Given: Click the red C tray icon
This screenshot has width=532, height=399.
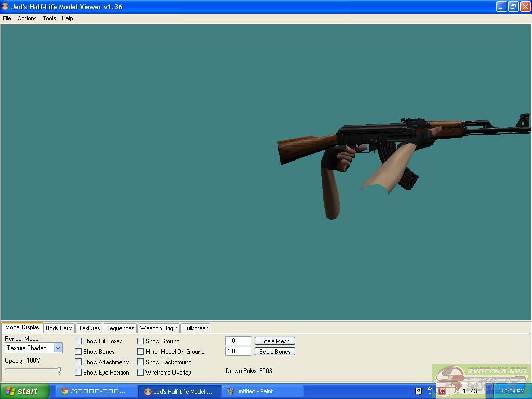Looking at the screenshot, I should coord(442,391).
